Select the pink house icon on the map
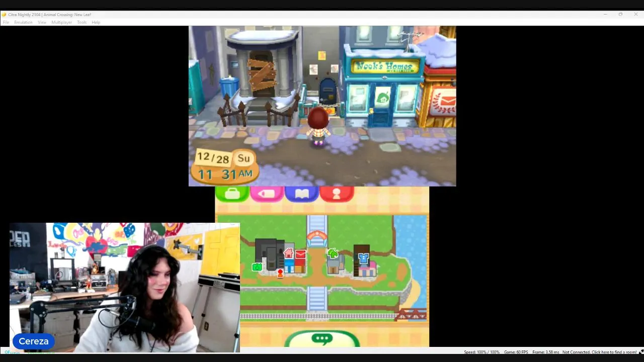Screen dimensions: 644x362 point(288,253)
